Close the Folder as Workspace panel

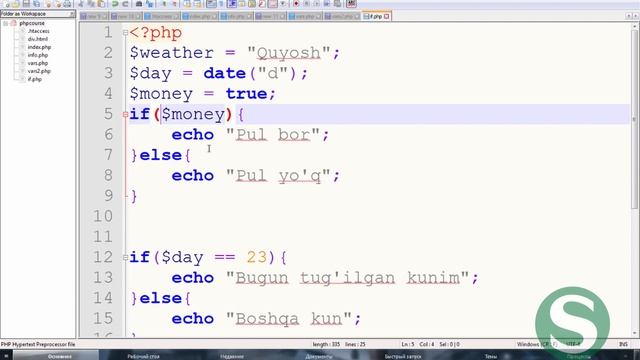click(72, 14)
